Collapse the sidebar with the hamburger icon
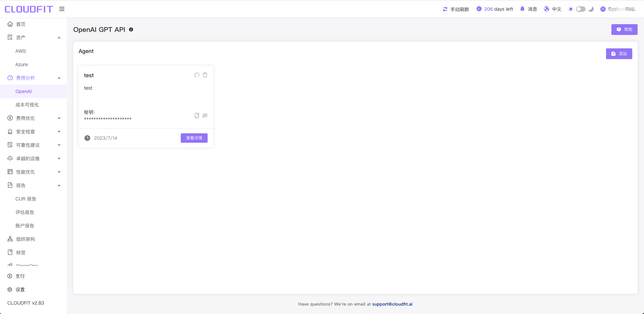The image size is (644, 314). pyautogui.click(x=62, y=9)
